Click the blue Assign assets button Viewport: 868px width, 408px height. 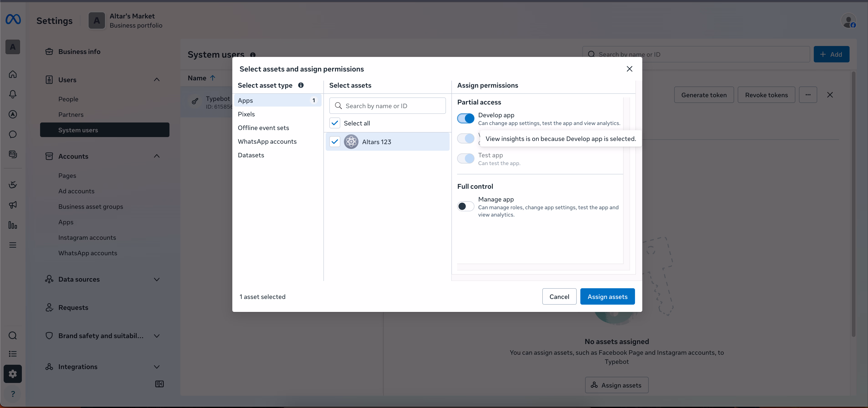607,296
